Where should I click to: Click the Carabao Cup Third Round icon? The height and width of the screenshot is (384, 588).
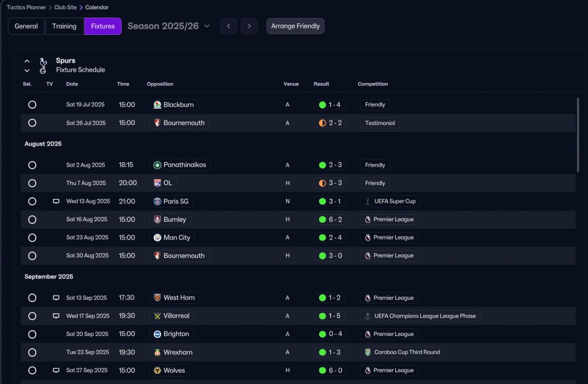(x=367, y=352)
